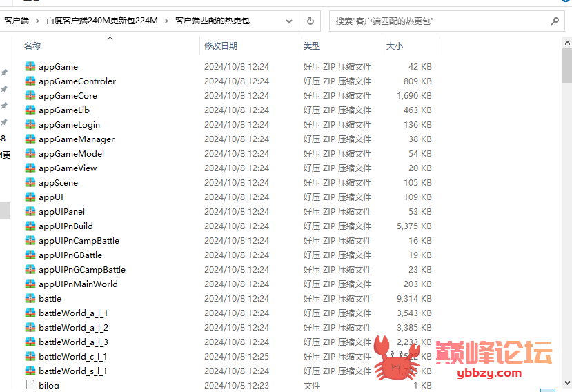Click the appGame zip file icon
Screen dimensions: 572x392
point(30,67)
